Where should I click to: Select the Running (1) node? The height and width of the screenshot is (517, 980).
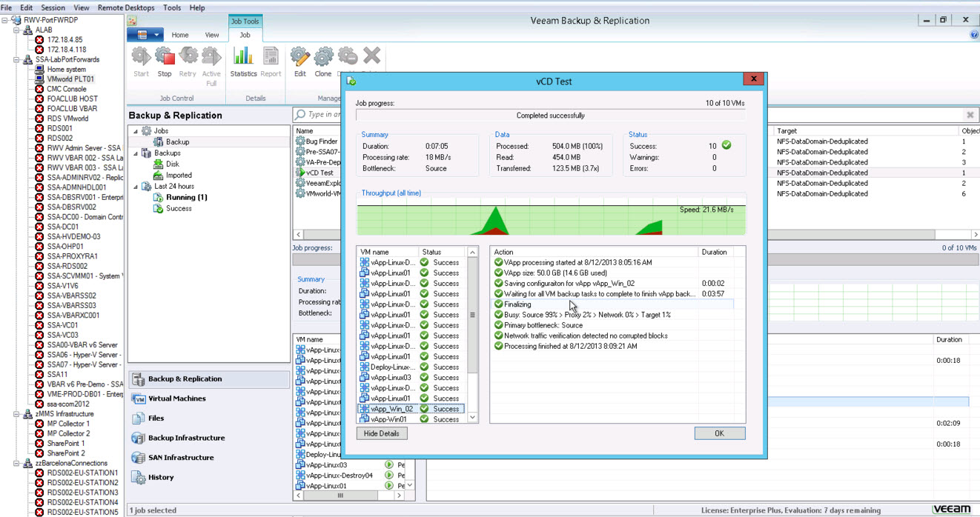click(x=186, y=198)
